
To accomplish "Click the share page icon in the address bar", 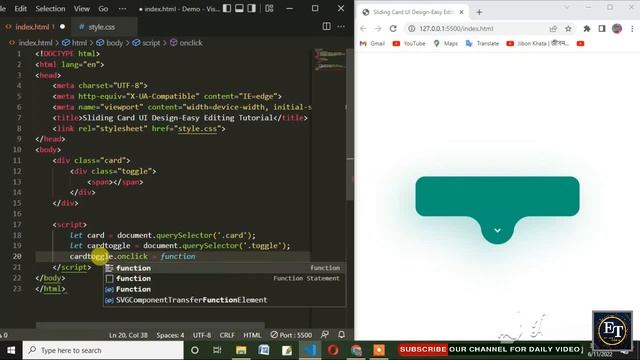I will tap(553, 29).
